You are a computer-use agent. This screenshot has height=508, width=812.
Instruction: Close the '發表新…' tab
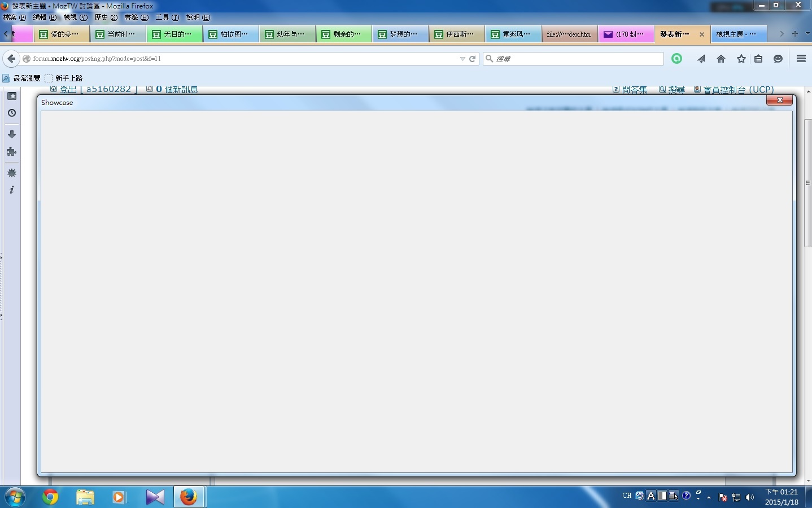702,34
